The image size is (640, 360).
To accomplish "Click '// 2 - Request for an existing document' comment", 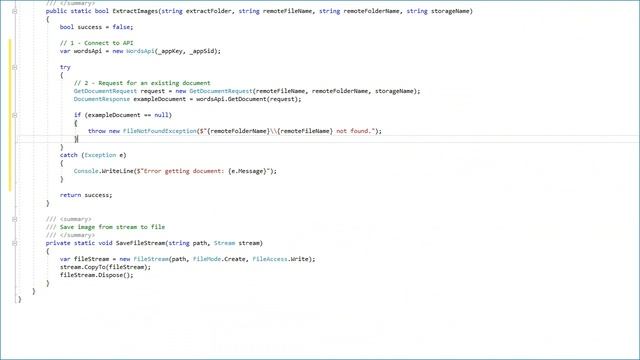I will click(142, 83).
